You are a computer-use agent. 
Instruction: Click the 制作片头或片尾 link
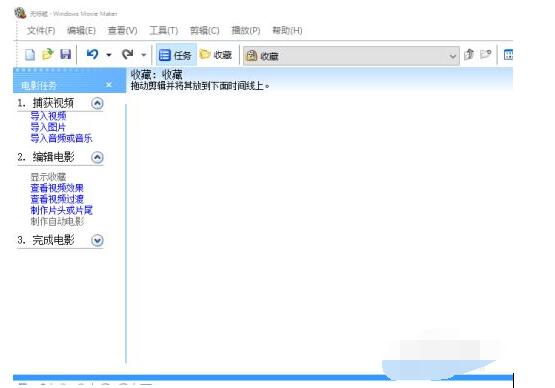tap(62, 210)
